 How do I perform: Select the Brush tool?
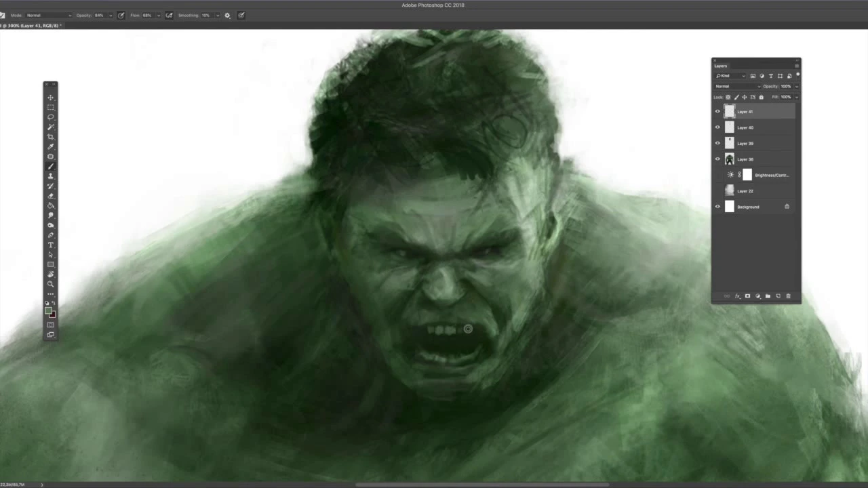click(x=51, y=166)
